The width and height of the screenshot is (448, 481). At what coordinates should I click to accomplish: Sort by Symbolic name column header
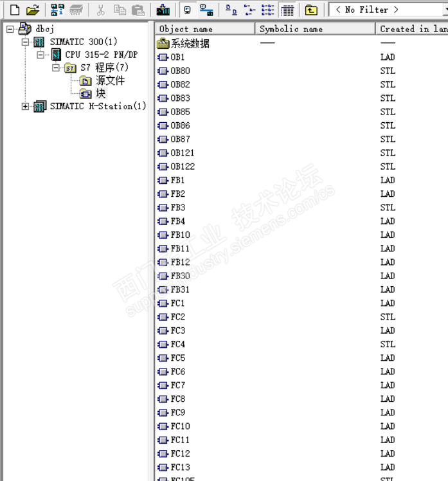[315, 29]
